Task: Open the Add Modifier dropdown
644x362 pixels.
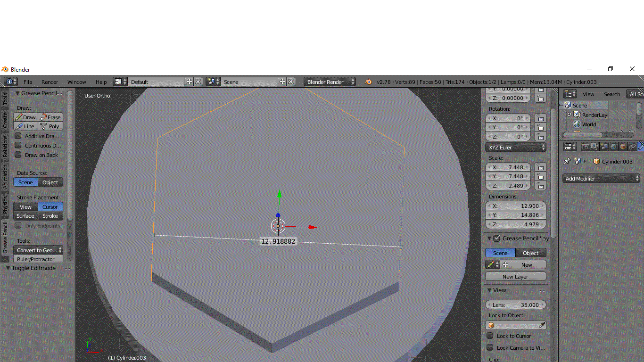Action: 601,179
